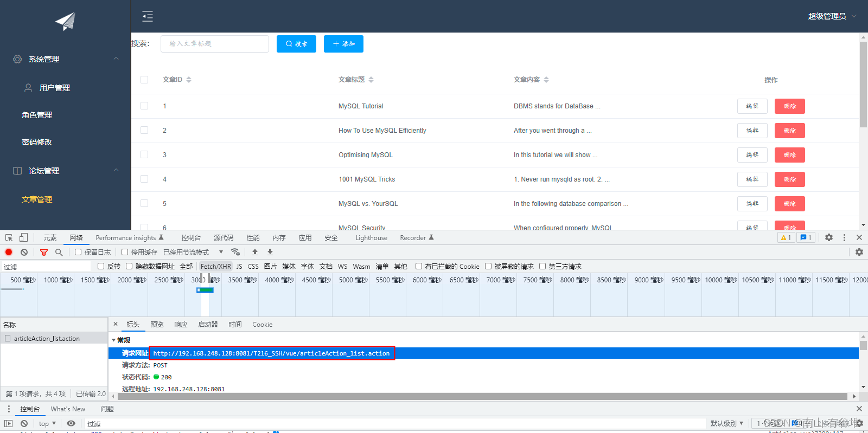Open 密码修改 in the sidebar
The width and height of the screenshot is (868, 433).
37,142
